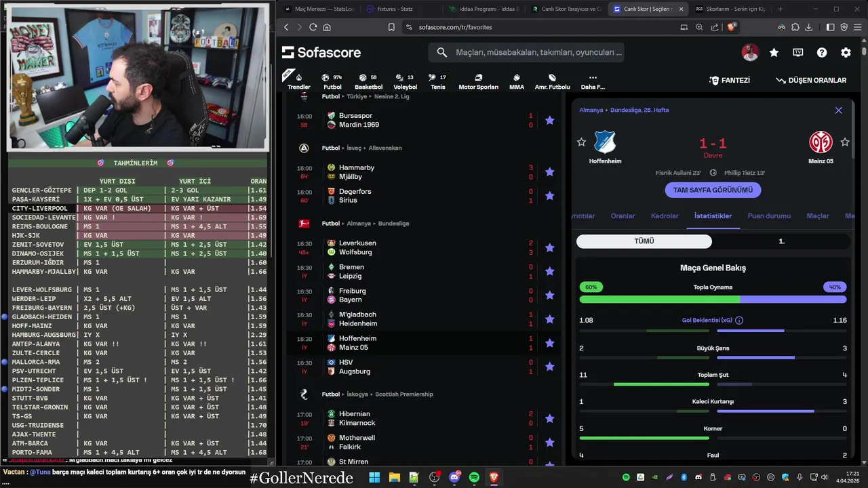Expand the Daha F... more sports menu

point(592,81)
